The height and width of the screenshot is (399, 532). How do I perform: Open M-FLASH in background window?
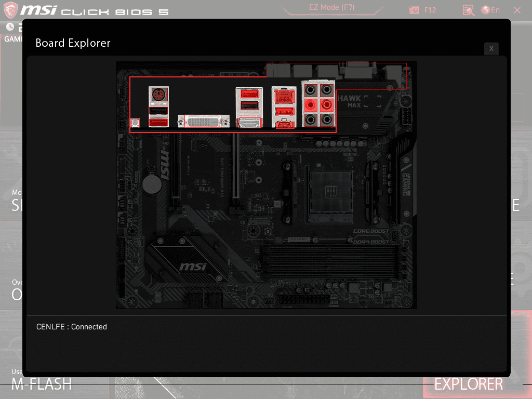click(x=42, y=384)
